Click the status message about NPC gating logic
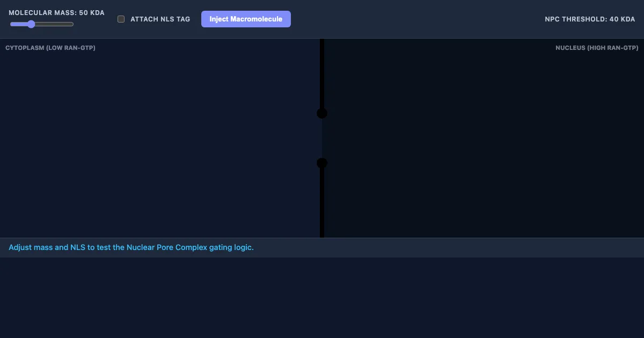The image size is (644, 338). click(131, 248)
